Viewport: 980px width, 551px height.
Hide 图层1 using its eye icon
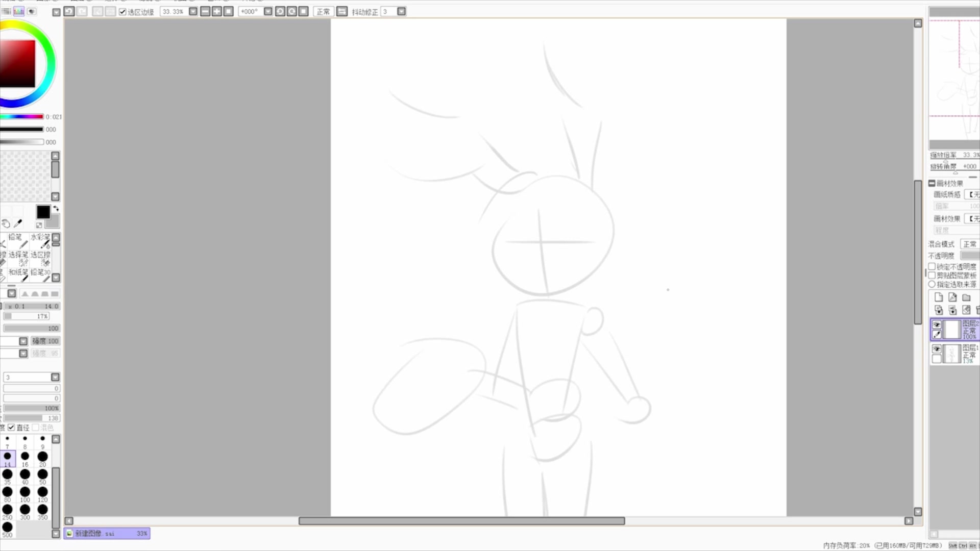click(937, 349)
